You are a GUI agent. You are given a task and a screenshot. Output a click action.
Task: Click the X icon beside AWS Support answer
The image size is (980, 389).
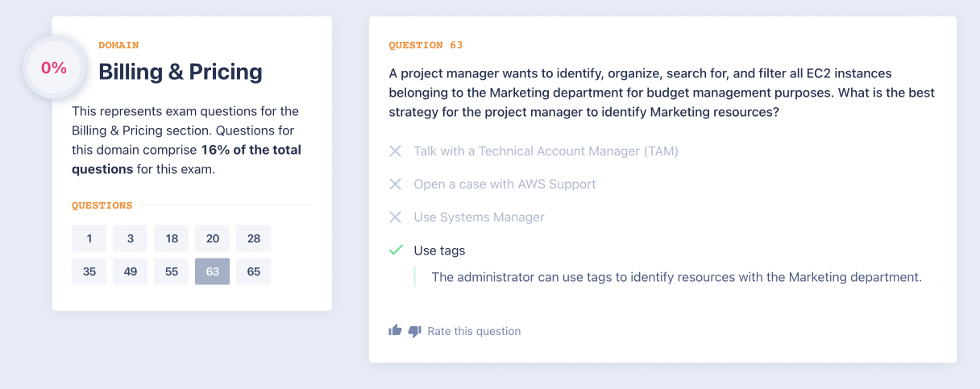tap(396, 184)
